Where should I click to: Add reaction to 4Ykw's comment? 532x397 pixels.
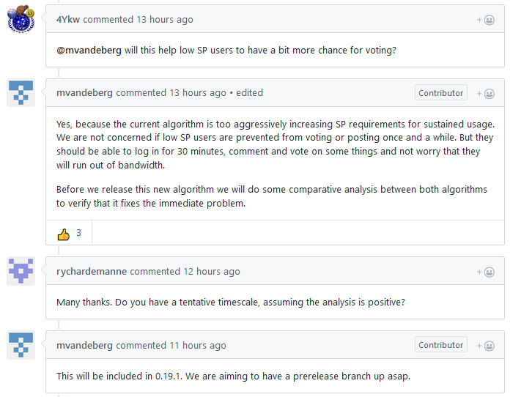tap(486, 20)
